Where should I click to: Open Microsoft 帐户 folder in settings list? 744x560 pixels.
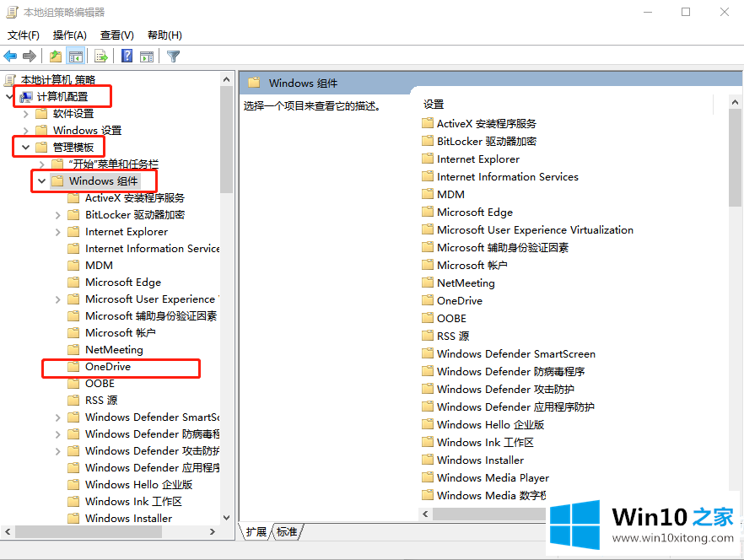472,266
